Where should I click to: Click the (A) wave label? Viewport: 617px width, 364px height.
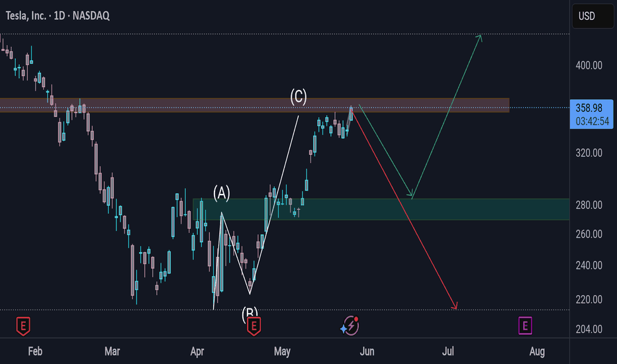click(x=222, y=193)
